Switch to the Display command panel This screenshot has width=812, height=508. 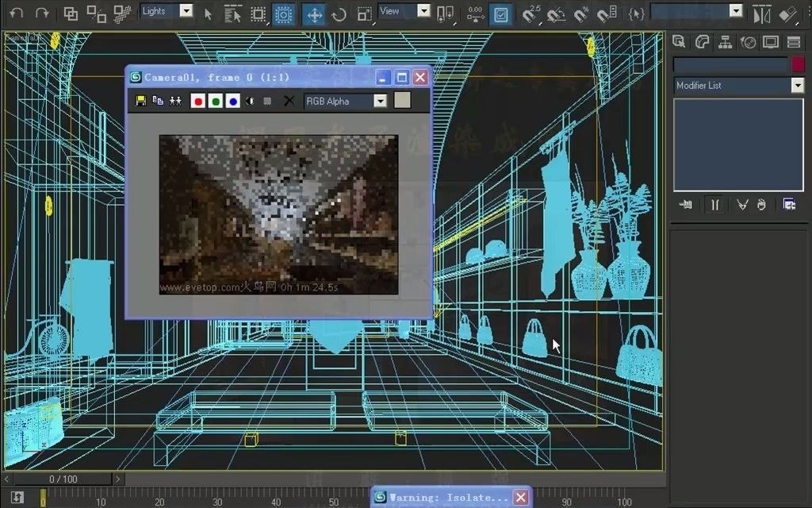coord(771,41)
